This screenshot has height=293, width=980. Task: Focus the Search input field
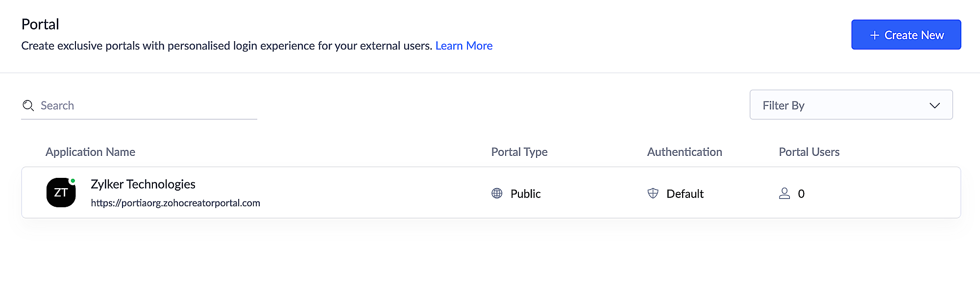click(147, 105)
